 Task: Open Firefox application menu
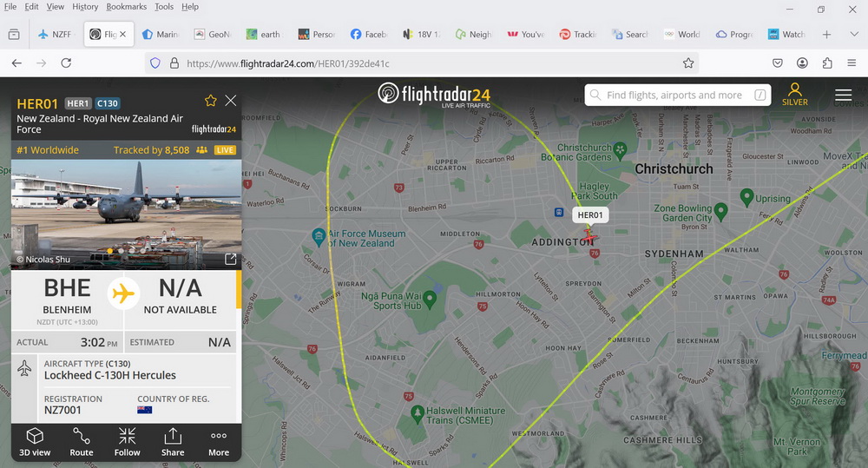click(x=852, y=63)
